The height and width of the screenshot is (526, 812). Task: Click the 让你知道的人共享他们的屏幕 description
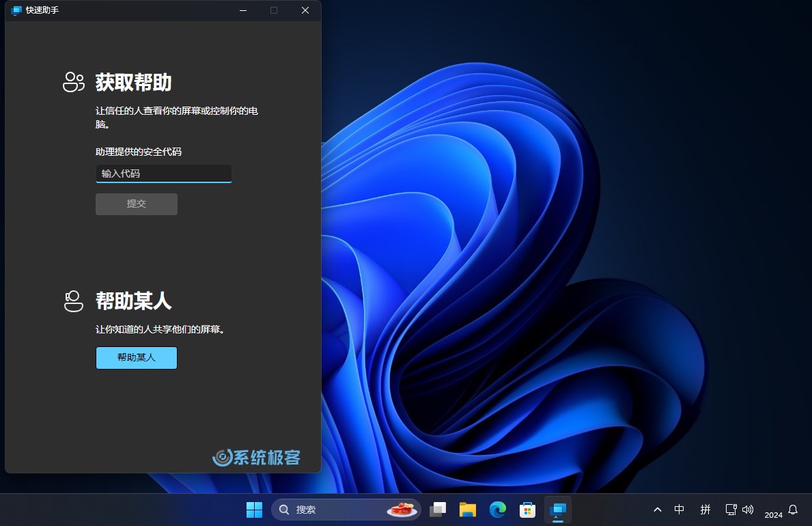tap(160, 329)
